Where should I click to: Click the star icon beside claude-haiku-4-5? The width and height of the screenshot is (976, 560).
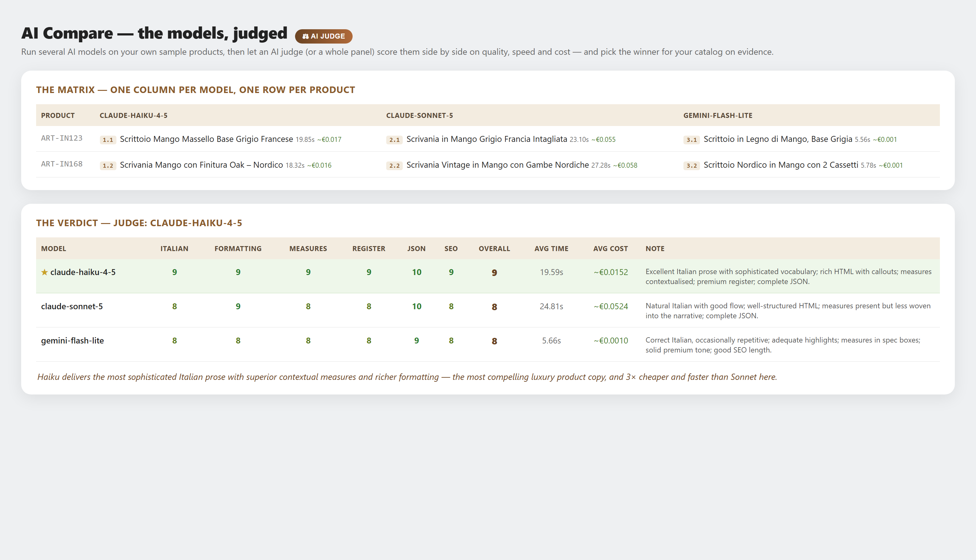point(45,272)
